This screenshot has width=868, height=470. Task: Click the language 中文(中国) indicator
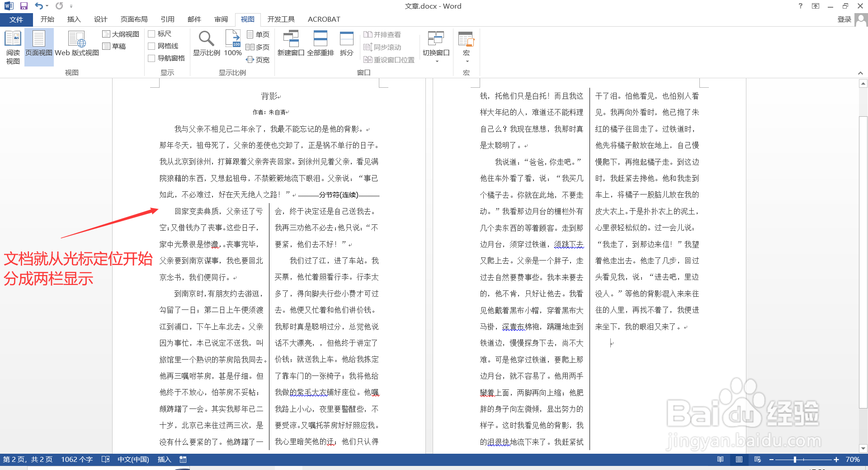point(133,460)
